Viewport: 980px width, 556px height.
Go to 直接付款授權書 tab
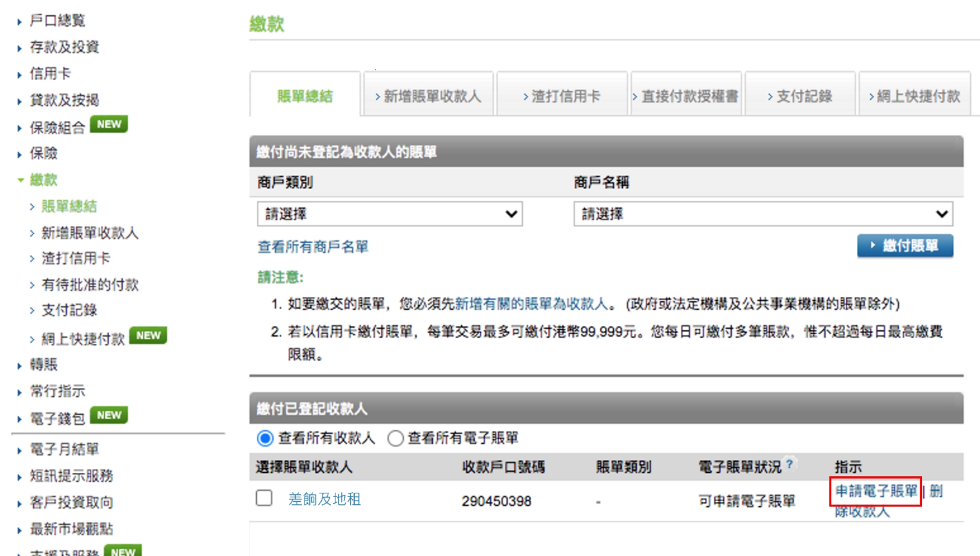[685, 96]
